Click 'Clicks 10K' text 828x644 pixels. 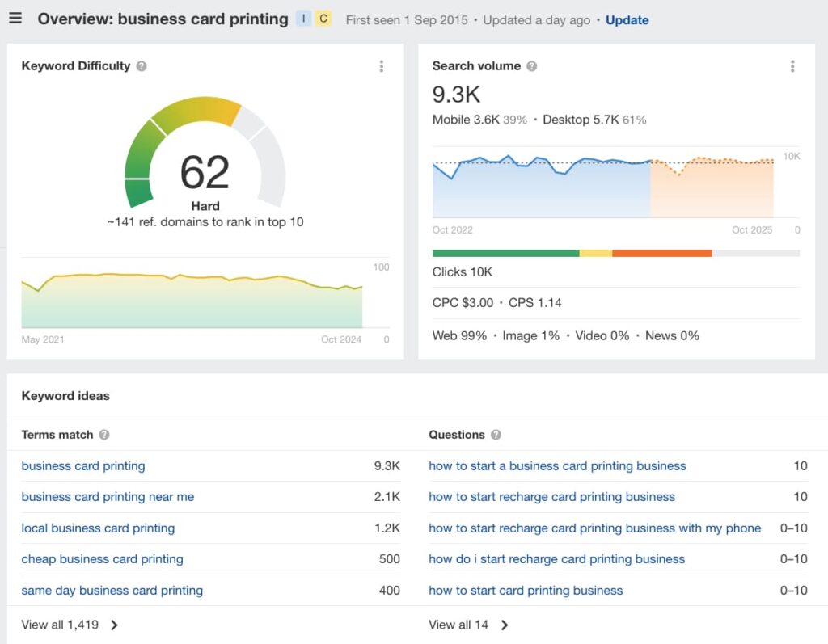click(462, 271)
